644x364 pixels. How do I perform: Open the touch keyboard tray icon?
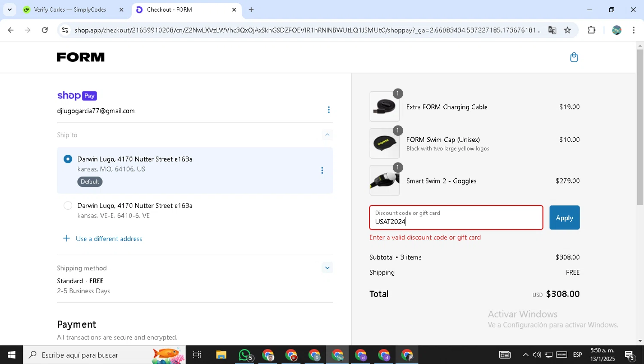(562, 355)
